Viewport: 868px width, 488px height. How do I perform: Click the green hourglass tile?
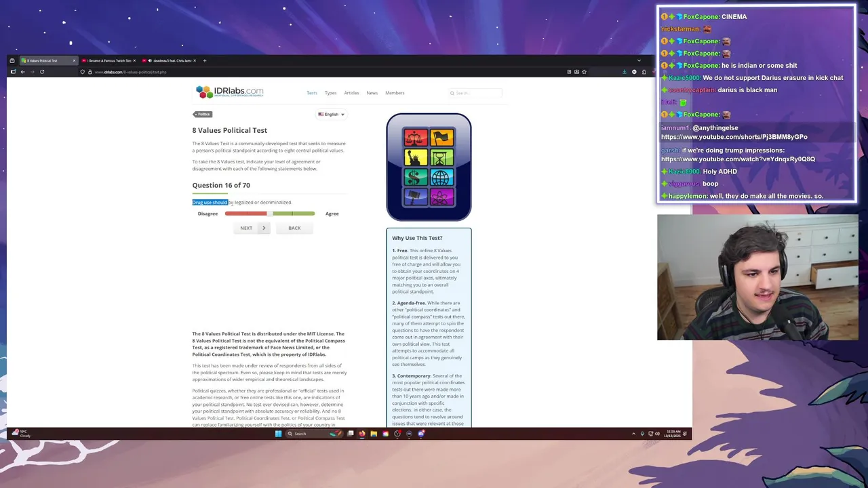441,158
